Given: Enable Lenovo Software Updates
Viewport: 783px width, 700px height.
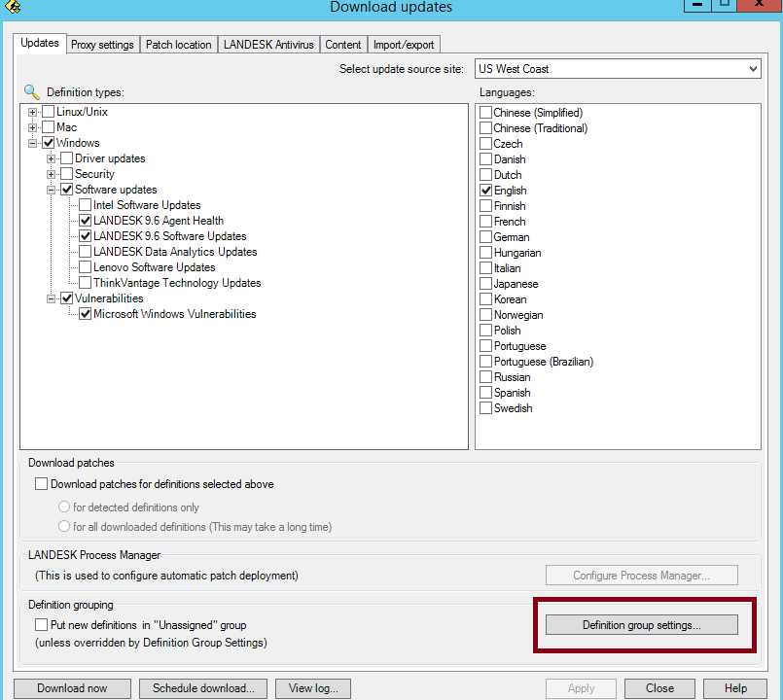Looking at the screenshot, I should click(x=84, y=266).
